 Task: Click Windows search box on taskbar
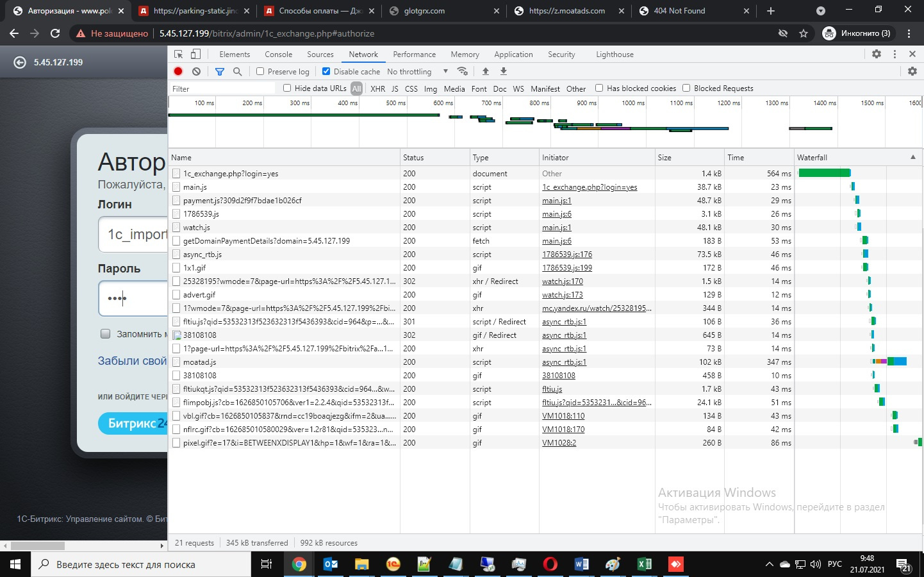[141, 564]
